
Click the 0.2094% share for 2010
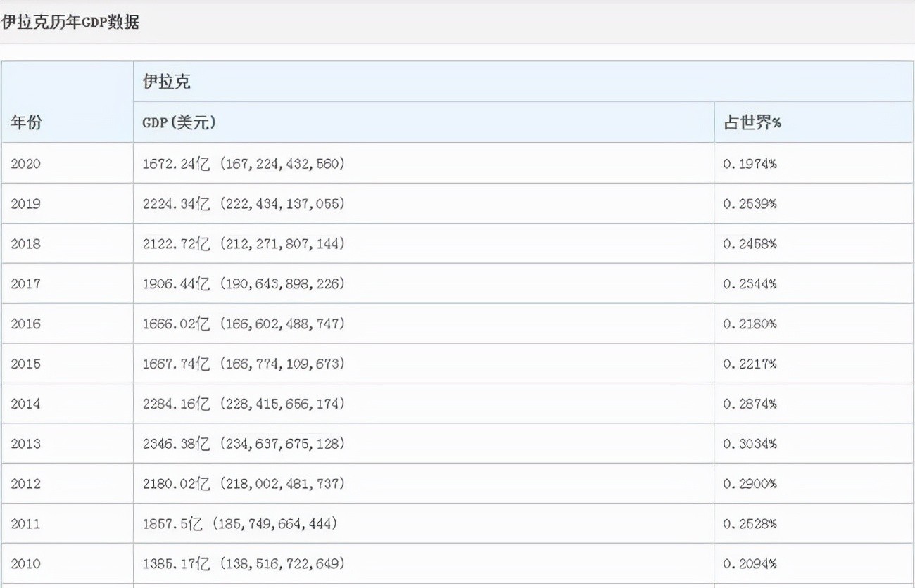tap(750, 564)
